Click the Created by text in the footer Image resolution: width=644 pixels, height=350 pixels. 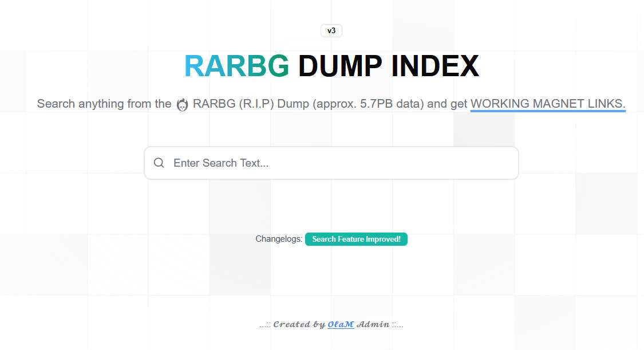click(x=299, y=325)
